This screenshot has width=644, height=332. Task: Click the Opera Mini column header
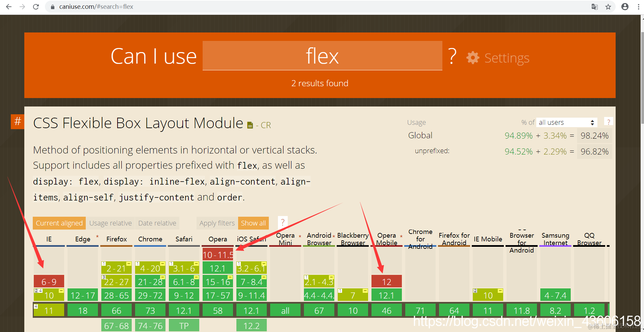(285, 239)
